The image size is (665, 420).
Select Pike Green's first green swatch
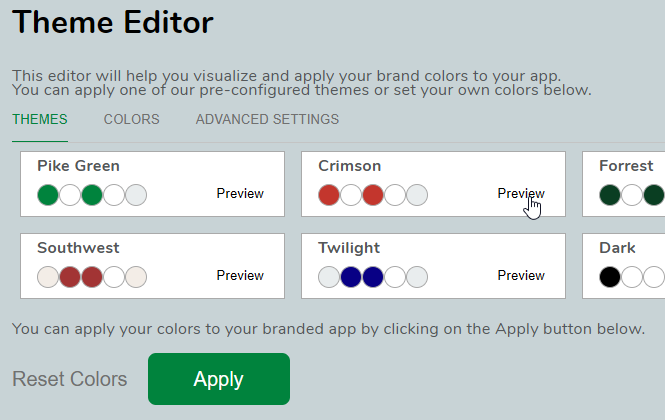[x=48, y=195]
